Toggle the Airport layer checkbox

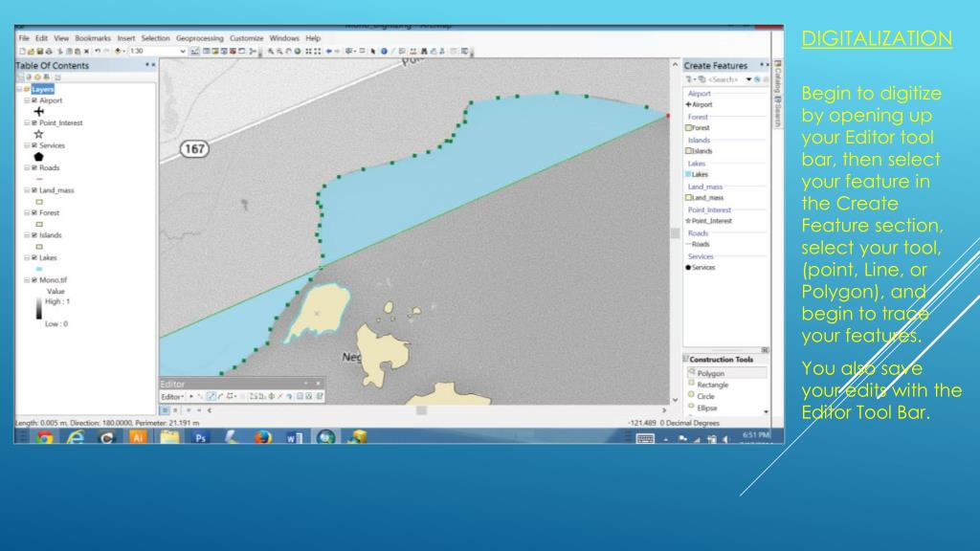[x=34, y=99]
